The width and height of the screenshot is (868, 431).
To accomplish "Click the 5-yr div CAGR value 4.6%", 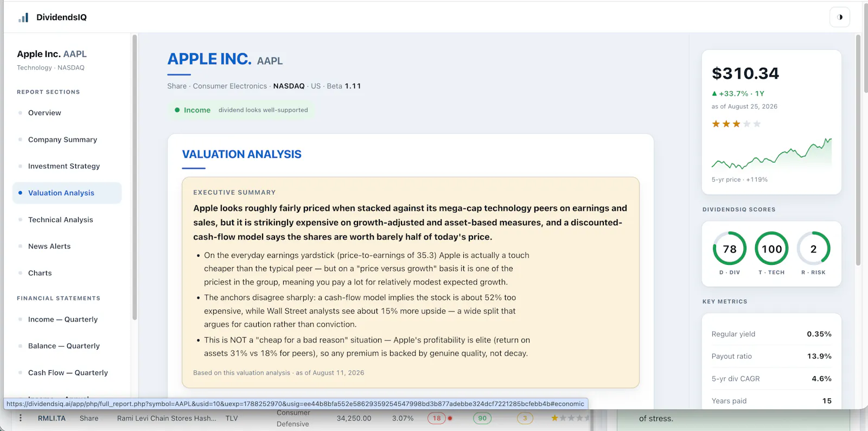I will pyautogui.click(x=821, y=379).
